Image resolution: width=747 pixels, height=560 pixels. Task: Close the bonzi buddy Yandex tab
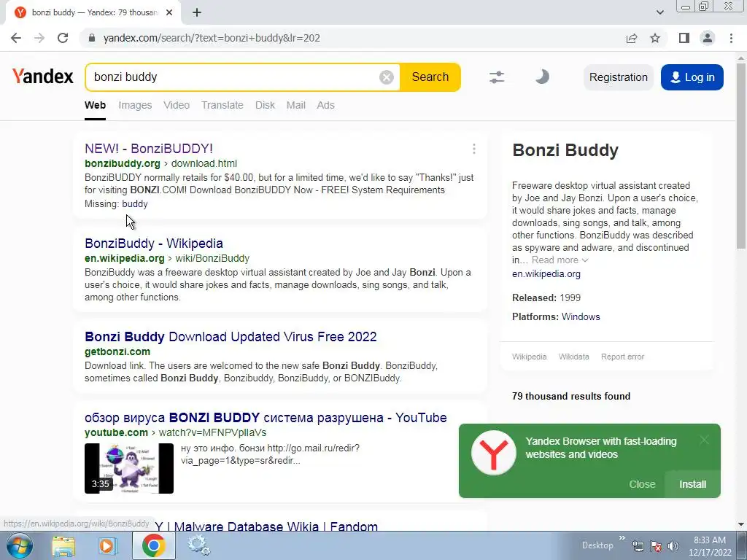tap(169, 12)
